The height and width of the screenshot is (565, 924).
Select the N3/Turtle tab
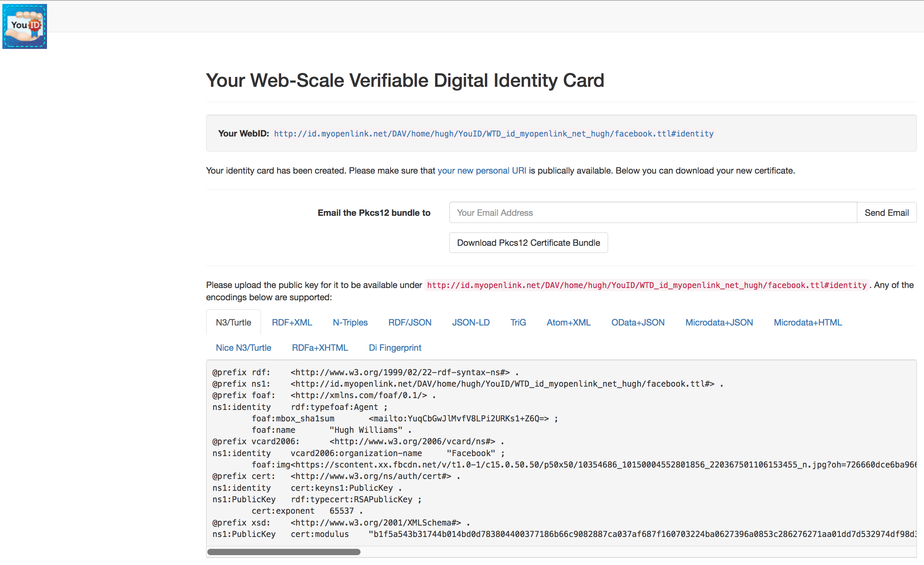coord(233,323)
